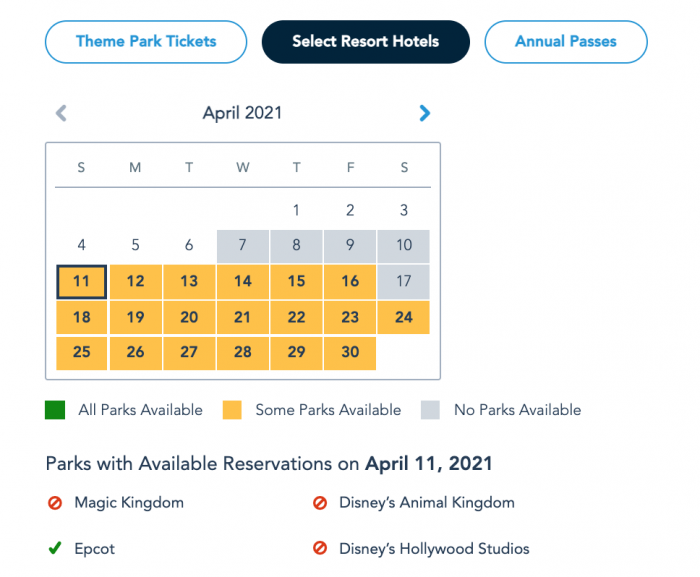Select the Select Resort Hotels tab

coord(365,42)
